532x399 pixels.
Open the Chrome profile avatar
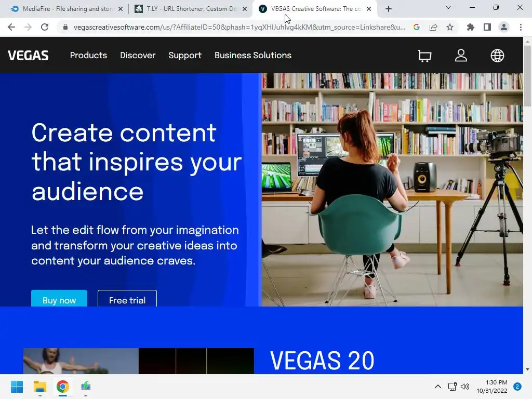click(x=504, y=27)
